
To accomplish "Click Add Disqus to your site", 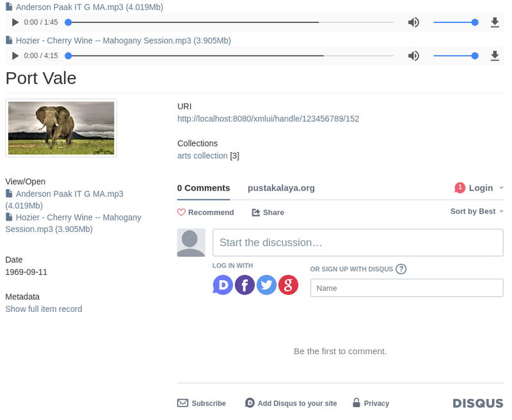I will [291, 403].
